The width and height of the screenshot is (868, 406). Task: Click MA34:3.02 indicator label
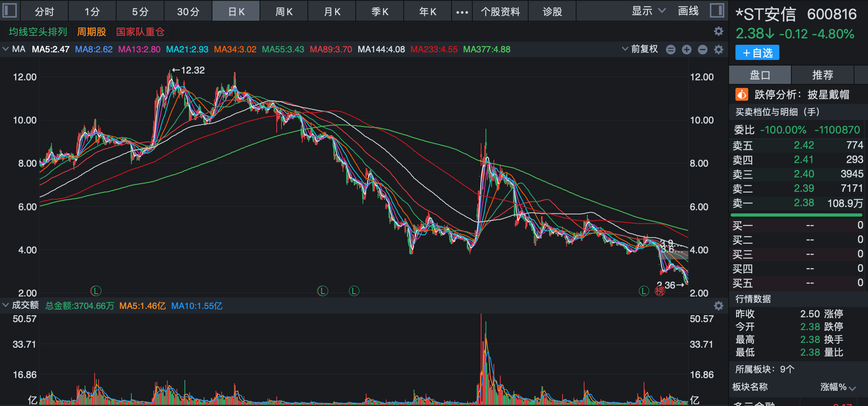235,50
